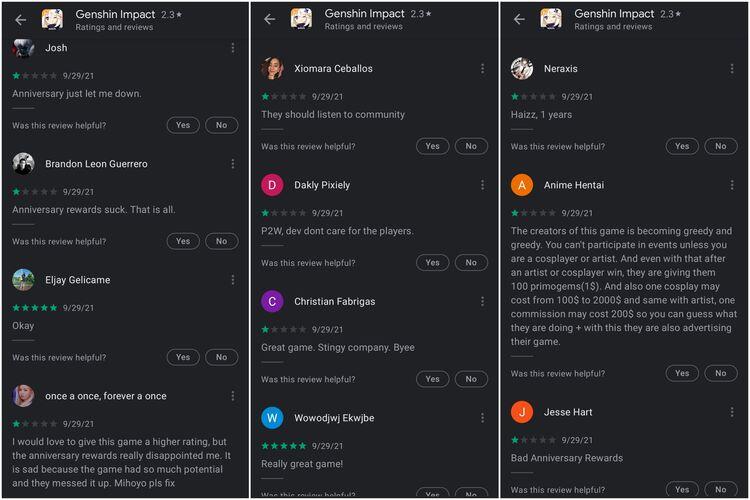Mark Josh's review helpful with Yes

coord(182,126)
